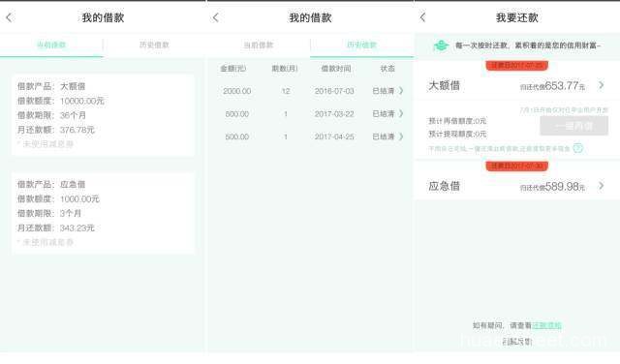Tap the 已结清 status in the 2017-04-25 row
This screenshot has width=620, height=364.
384,136
